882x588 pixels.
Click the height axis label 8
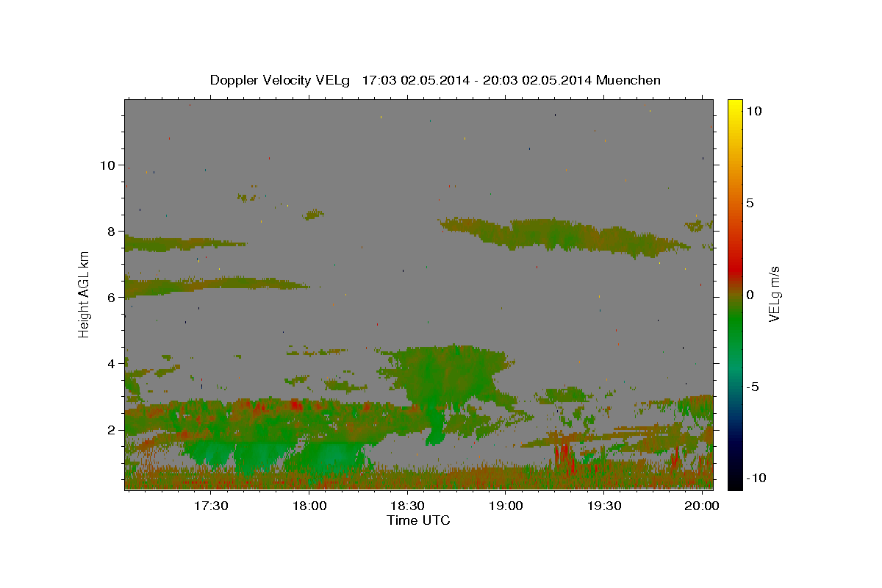[x=111, y=231]
